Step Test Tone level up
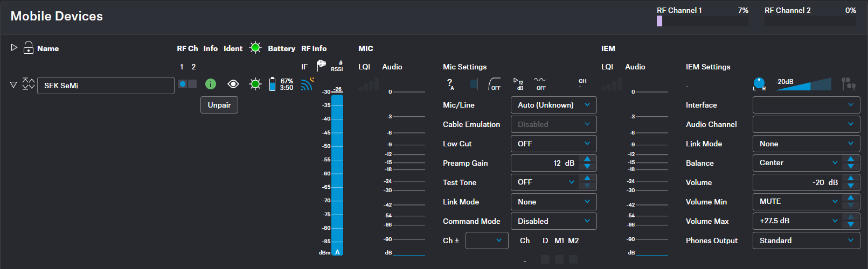Viewport: 868px width, 269px height. click(x=587, y=179)
